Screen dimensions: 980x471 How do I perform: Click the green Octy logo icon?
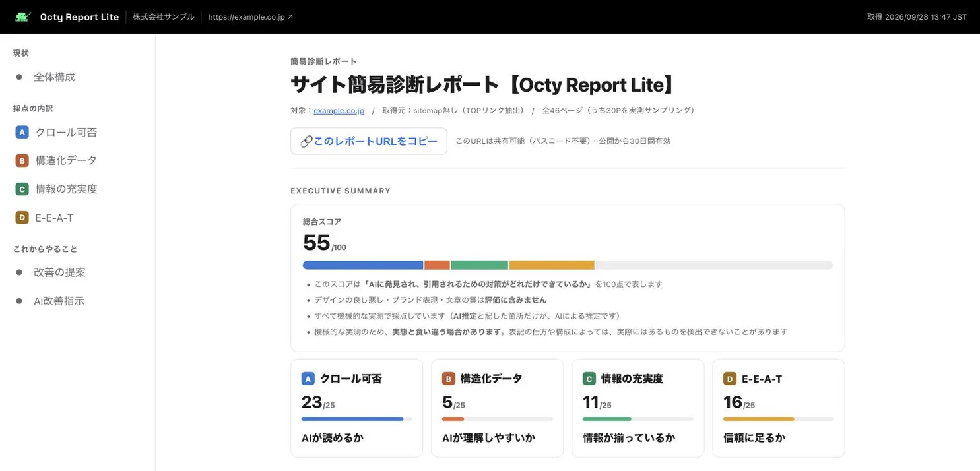23,17
